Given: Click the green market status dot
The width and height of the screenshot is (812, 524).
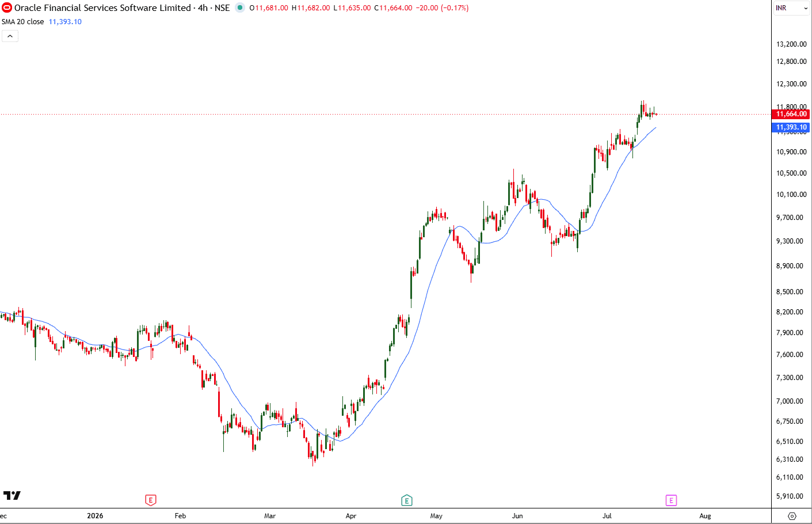Looking at the screenshot, I should click(240, 8).
